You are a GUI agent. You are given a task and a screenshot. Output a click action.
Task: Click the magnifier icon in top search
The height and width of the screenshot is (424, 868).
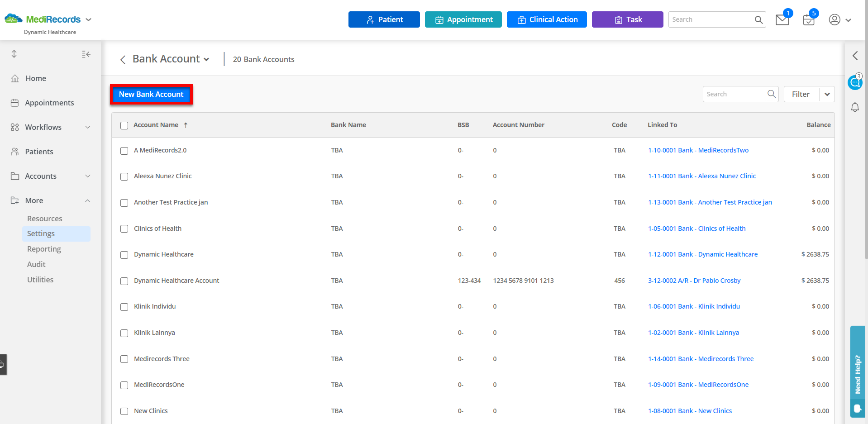(x=758, y=19)
